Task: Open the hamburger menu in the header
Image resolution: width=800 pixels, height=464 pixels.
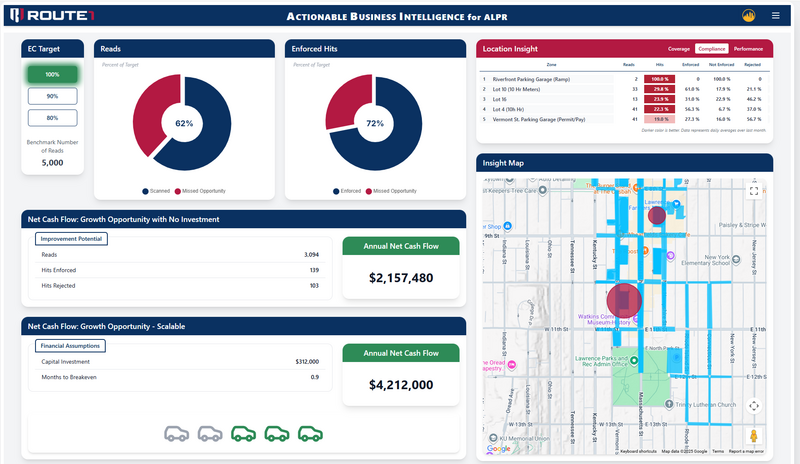Action: tap(775, 15)
